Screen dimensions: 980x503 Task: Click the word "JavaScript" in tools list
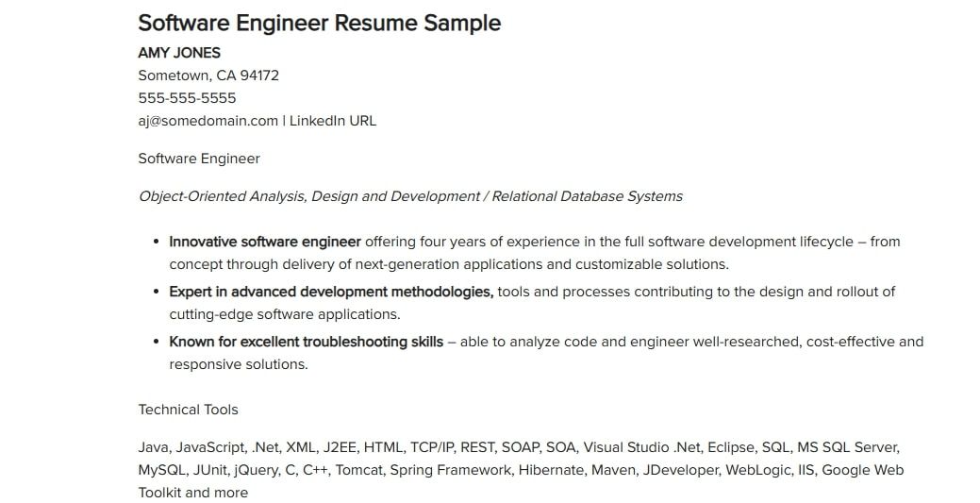pos(211,447)
